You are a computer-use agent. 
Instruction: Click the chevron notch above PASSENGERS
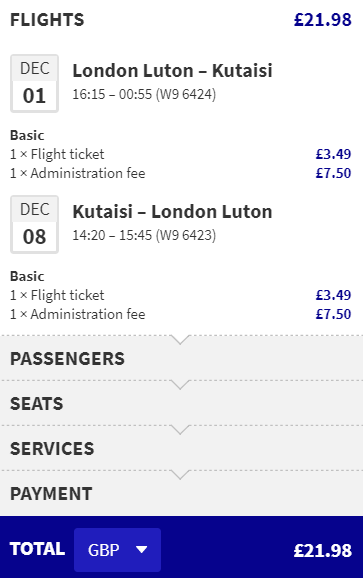(x=180, y=340)
